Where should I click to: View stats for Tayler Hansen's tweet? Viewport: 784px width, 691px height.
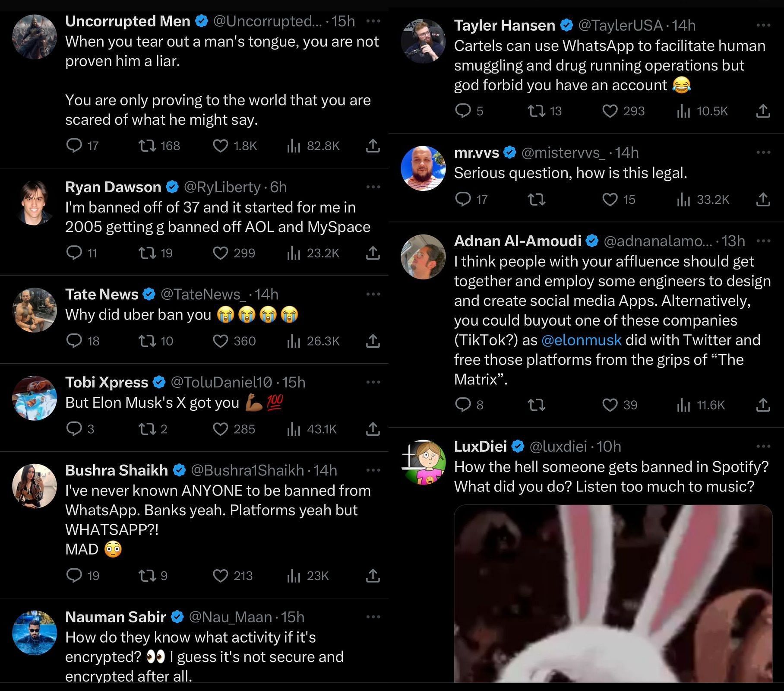pos(683,111)
